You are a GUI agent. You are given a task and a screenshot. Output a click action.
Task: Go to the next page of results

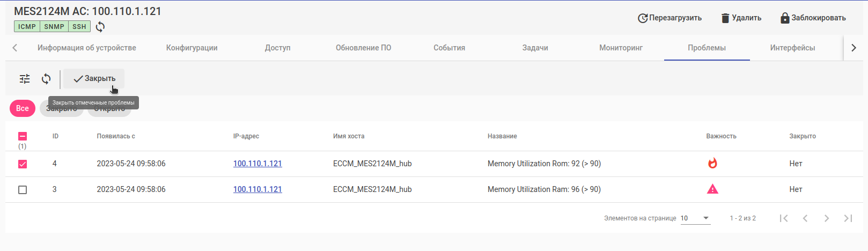click(827, 218)
